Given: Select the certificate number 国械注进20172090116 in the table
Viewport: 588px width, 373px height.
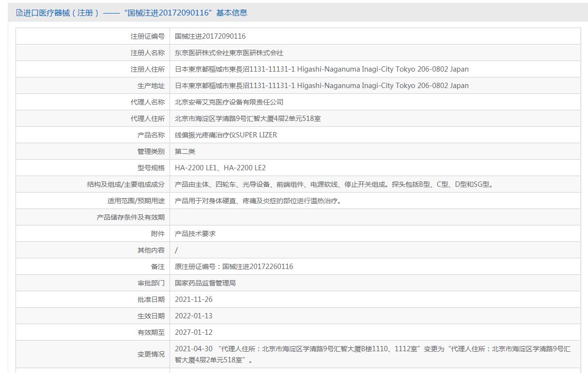Looking at the screenshot, I should click(x=210, y=36).
